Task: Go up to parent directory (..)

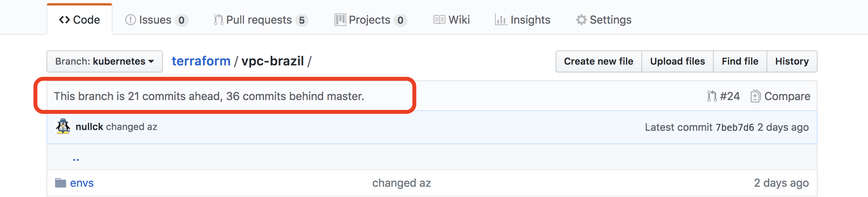Action: coord(76,158)
